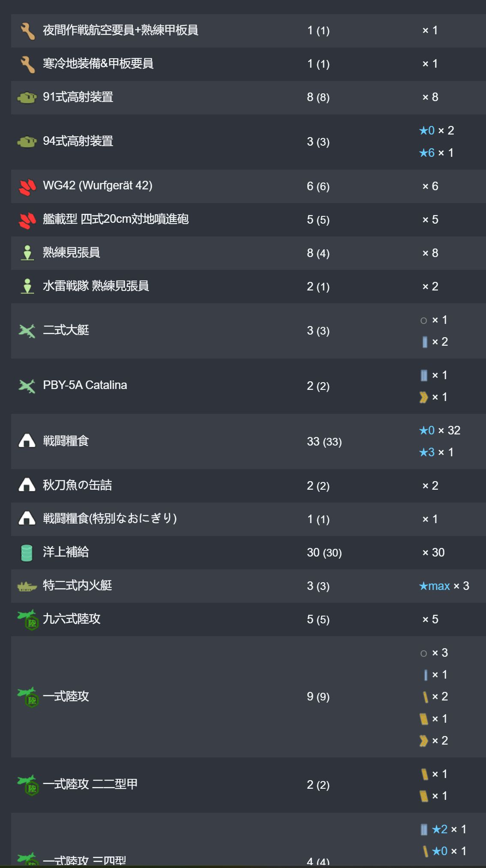Screen dimensions: 486x868
Task: Click the ★3 × 1 entry under 戦闘糧食
Action: [436, 452]
